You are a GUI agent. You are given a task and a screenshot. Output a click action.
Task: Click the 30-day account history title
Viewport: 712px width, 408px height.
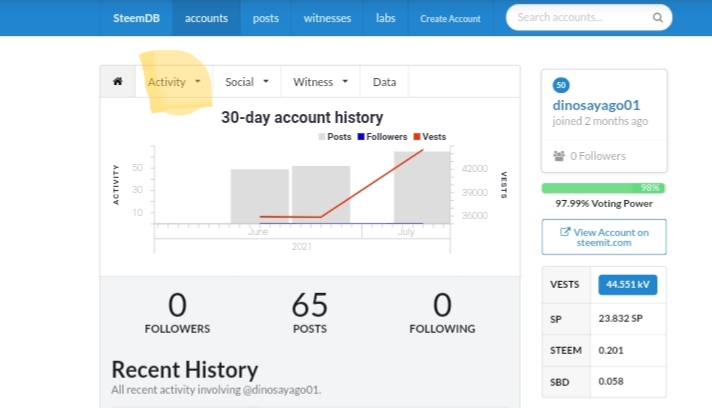(x=302, y=118)
